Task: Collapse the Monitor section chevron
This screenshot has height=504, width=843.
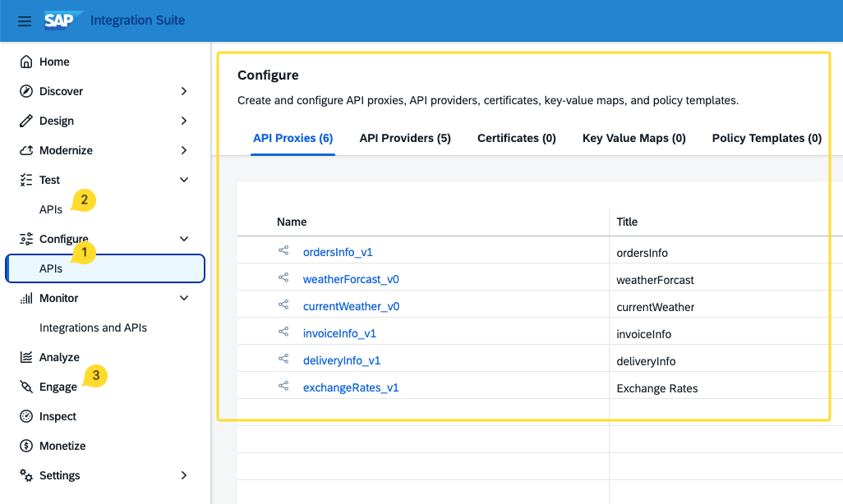Action: (x=184, y=298)
